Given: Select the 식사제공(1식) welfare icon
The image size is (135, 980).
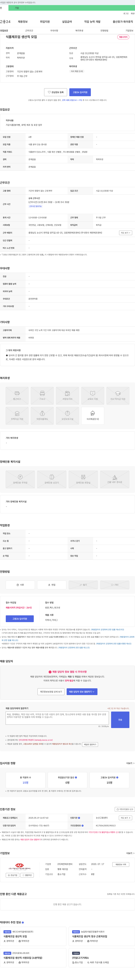Looking at the screenshot, I should click(x=93, y=415).
